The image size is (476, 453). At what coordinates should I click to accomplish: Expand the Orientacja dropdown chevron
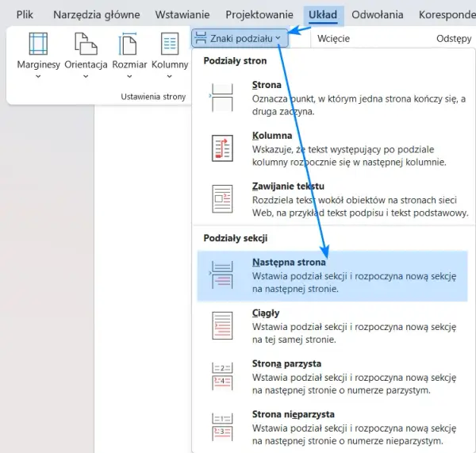click(x=86, y=76)
